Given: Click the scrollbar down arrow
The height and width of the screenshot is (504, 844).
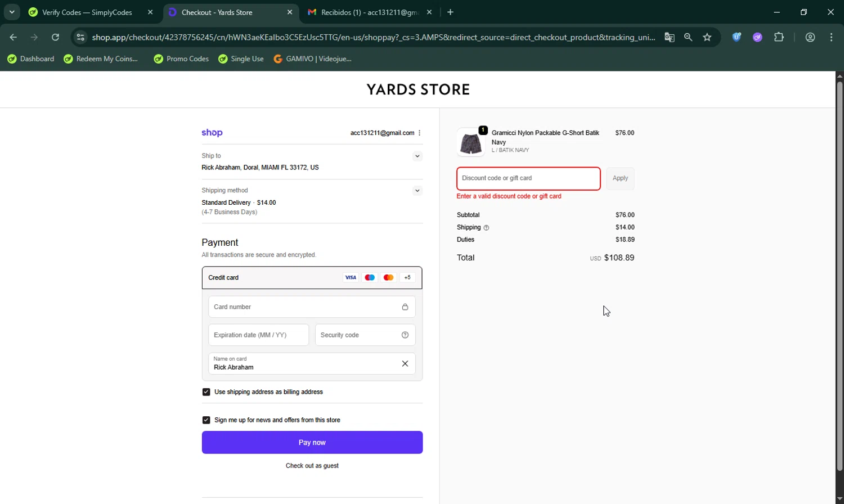Looking at the screenshot, I should pyautogui.click(x=839, y=499).
